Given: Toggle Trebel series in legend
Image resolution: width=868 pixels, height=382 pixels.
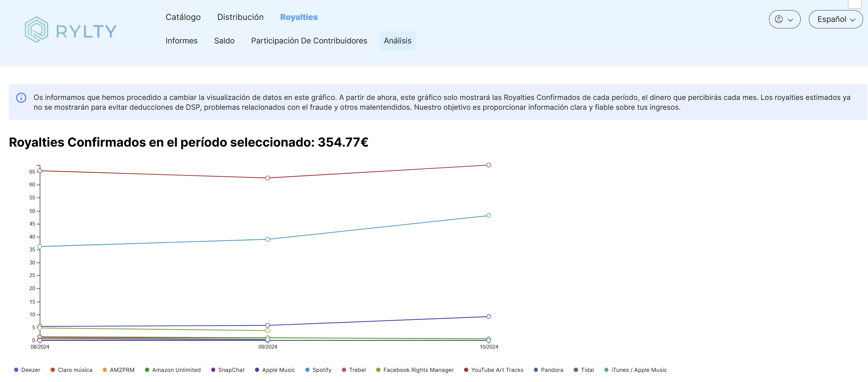Looking at the screenshot, I should click(x=354, y=370).
